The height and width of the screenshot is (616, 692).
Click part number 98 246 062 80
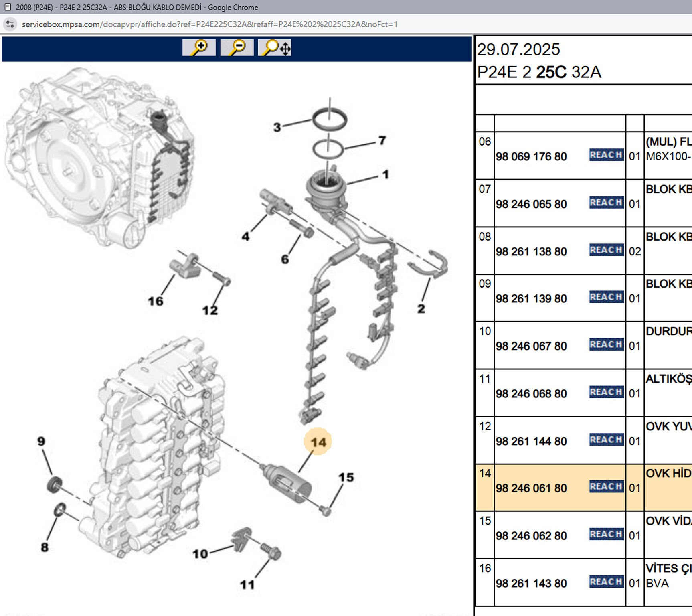click(x=531, y=536)
